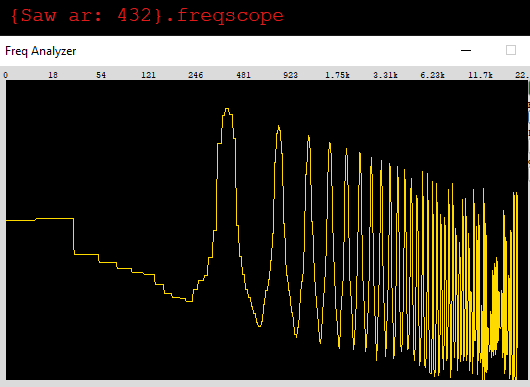
Task: Select the 481 frequency axis label
Action: [x=243, y=75]
